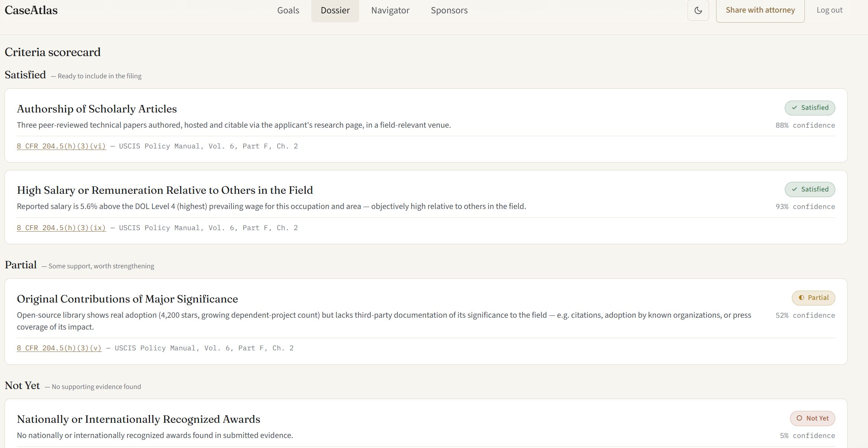Click the 5% confidence value
The height and width of the screenshot is (448, 868).
coord(807,436)
